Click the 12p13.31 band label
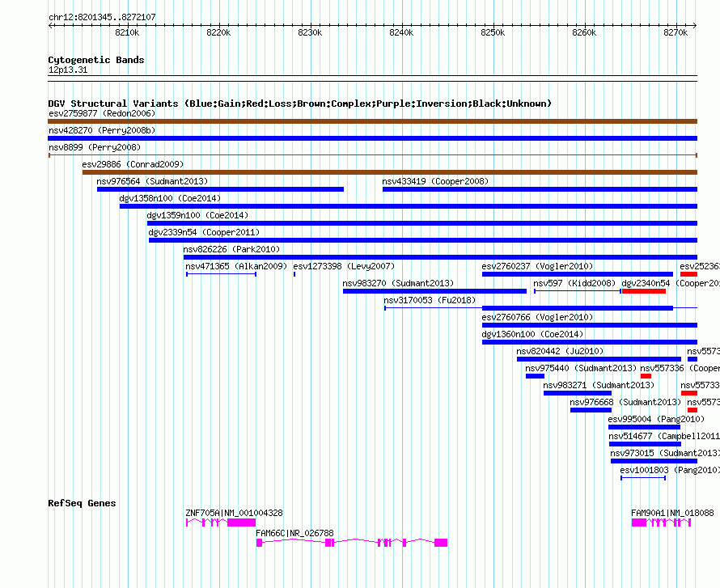720x588 pixels. (x=68, y=70)
